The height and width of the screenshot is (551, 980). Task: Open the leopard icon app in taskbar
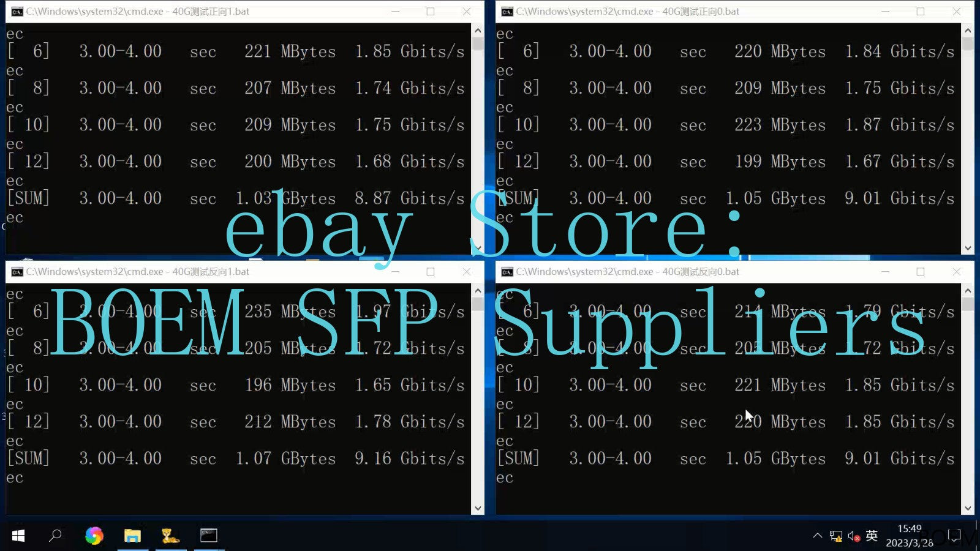click(x=170, y=536)
